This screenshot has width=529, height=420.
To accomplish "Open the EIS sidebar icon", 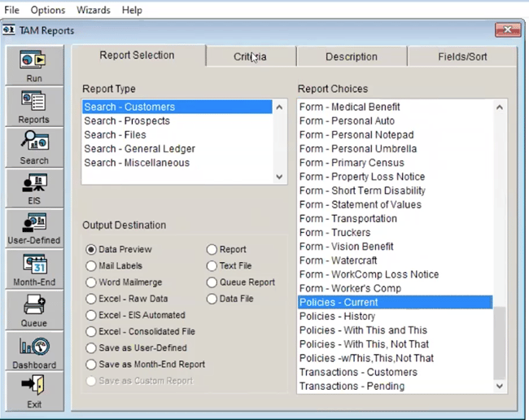I will [x=34, y=188].
